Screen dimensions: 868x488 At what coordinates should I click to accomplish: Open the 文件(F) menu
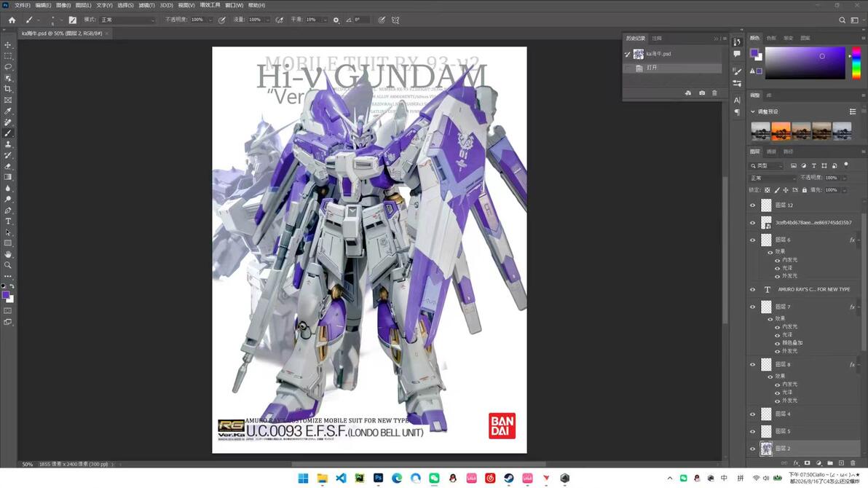pos(22,5)
